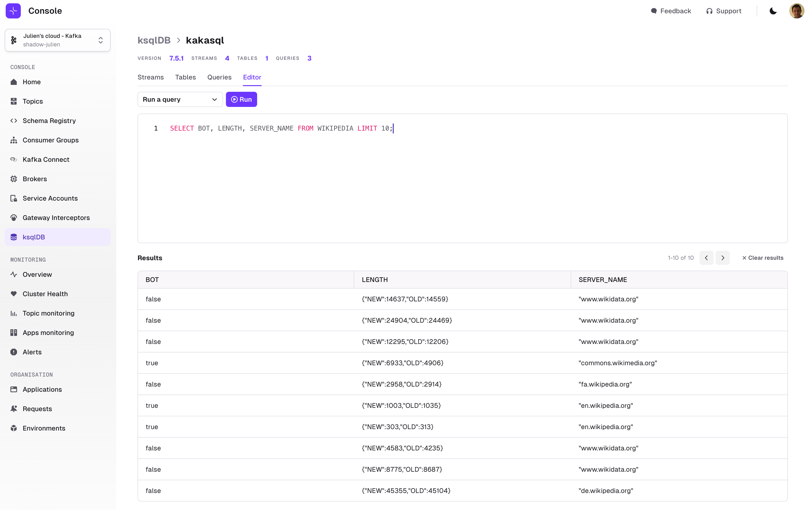Image resolution: width=812 pixels, height=510 pixels.
Task: Open the Alerts exclamation icon
Action: point(14,352)
